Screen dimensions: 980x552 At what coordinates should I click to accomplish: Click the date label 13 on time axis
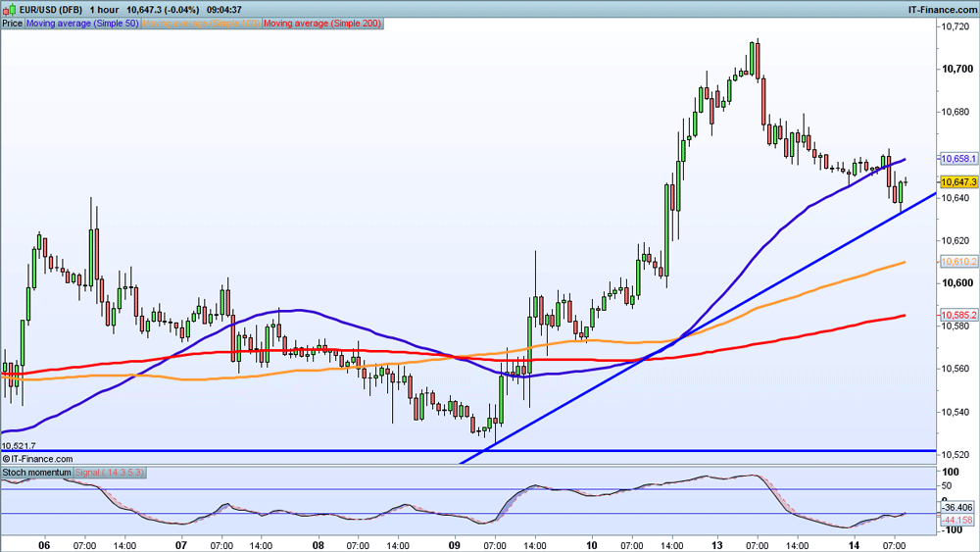click(x=717, y=545)
